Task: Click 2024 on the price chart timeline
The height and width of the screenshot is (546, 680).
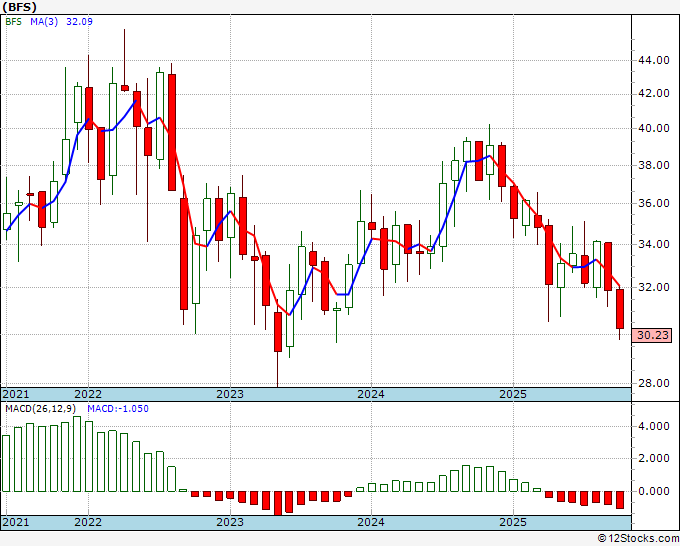Action: click(x=371, y=394)
